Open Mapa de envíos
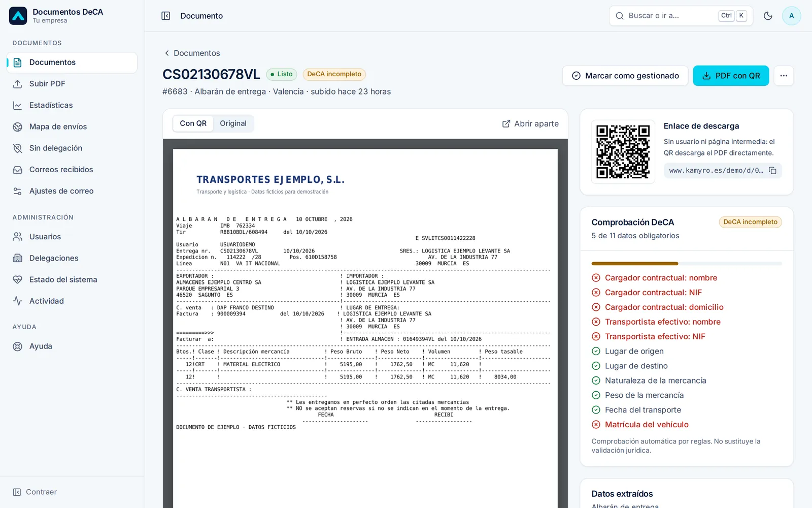The image size is (812, 508). coord(72,126)
